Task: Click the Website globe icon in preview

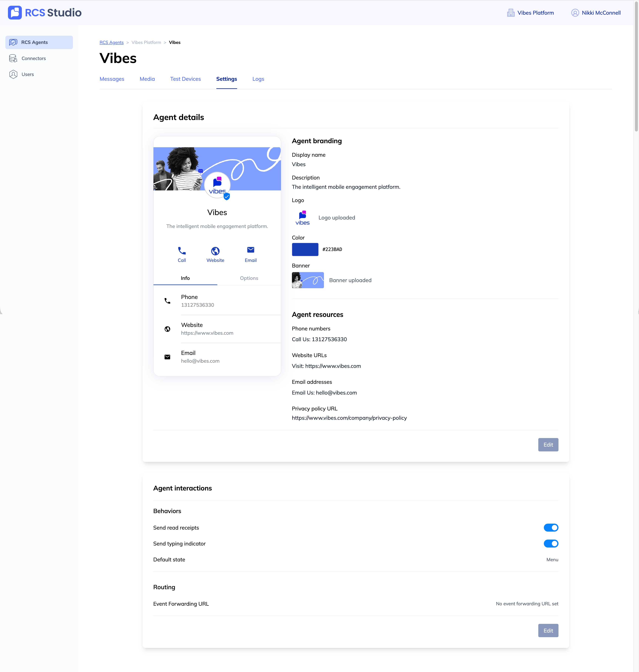Action: pos(215,251)
